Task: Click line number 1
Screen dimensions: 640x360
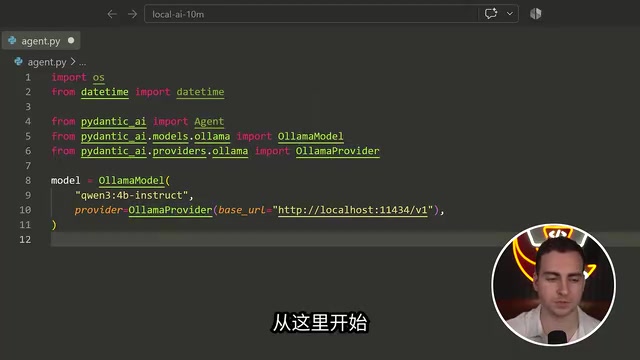Action: point(28,77)
